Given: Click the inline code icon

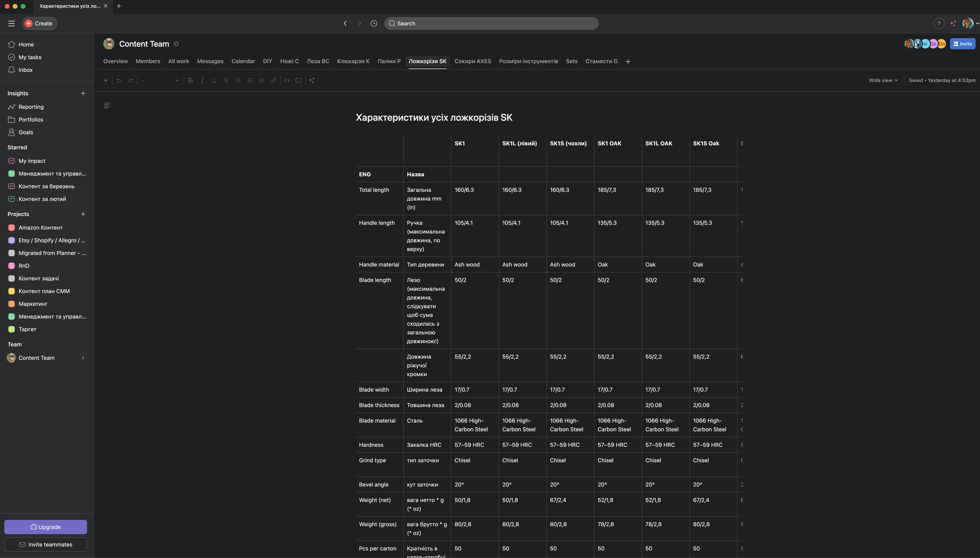Looking at the screenshot, I should 287,80.
